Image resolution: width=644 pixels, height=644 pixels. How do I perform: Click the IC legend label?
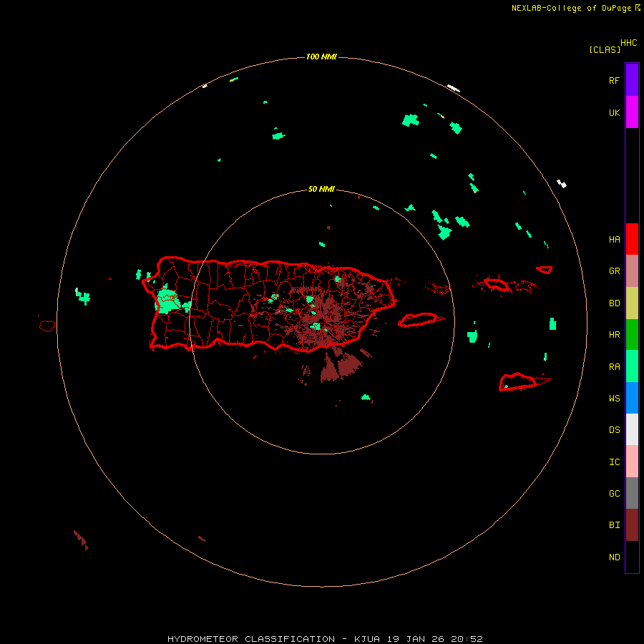[614, 462]
